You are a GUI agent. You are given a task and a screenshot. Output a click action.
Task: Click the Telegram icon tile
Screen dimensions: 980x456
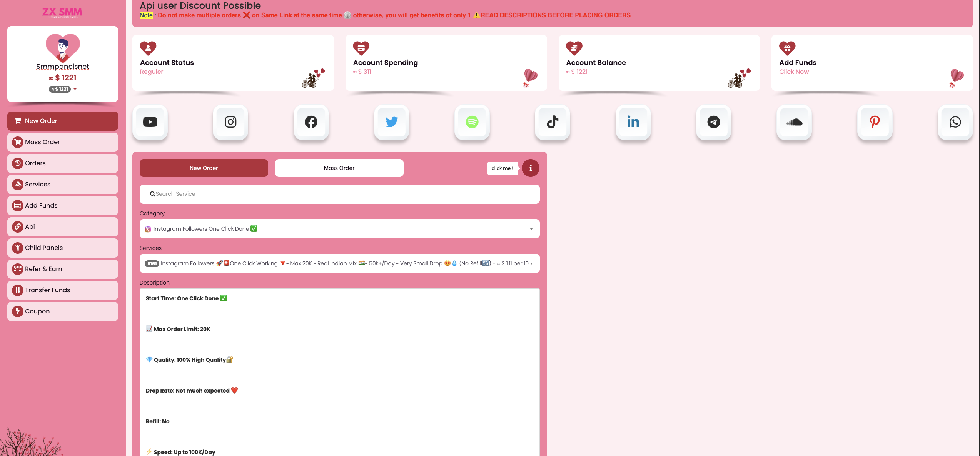coord(713,122)
